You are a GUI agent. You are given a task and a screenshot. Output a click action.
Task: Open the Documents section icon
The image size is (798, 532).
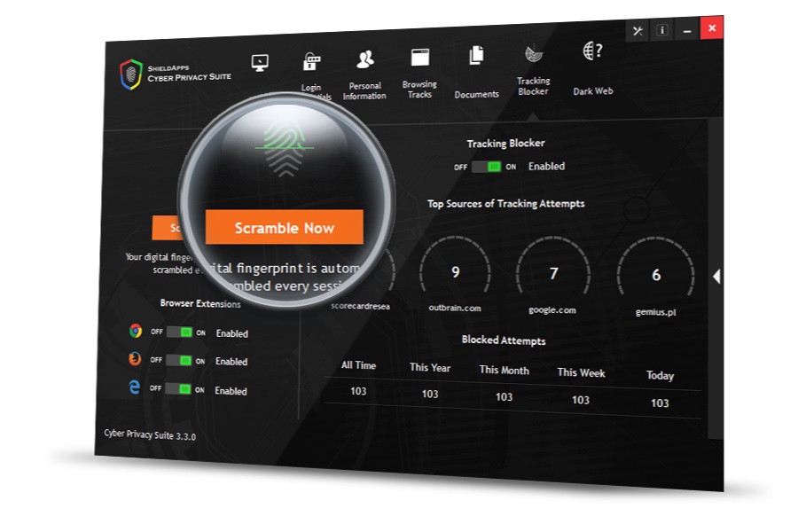476,55
